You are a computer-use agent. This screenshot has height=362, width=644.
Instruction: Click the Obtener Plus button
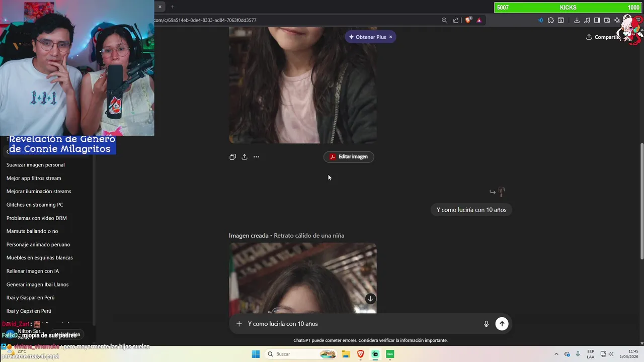pos(367,37)
